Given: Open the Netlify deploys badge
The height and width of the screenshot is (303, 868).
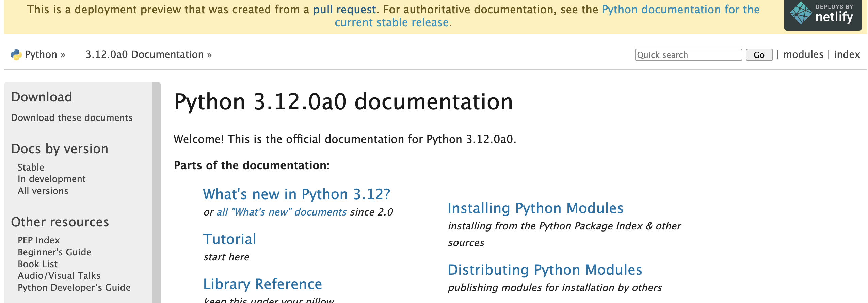Looking at the screenshot, I should [x=823, y=15].
